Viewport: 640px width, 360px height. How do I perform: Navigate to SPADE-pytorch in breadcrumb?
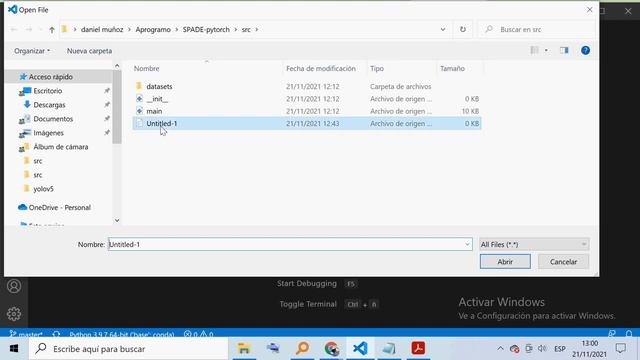coord(206,29)
